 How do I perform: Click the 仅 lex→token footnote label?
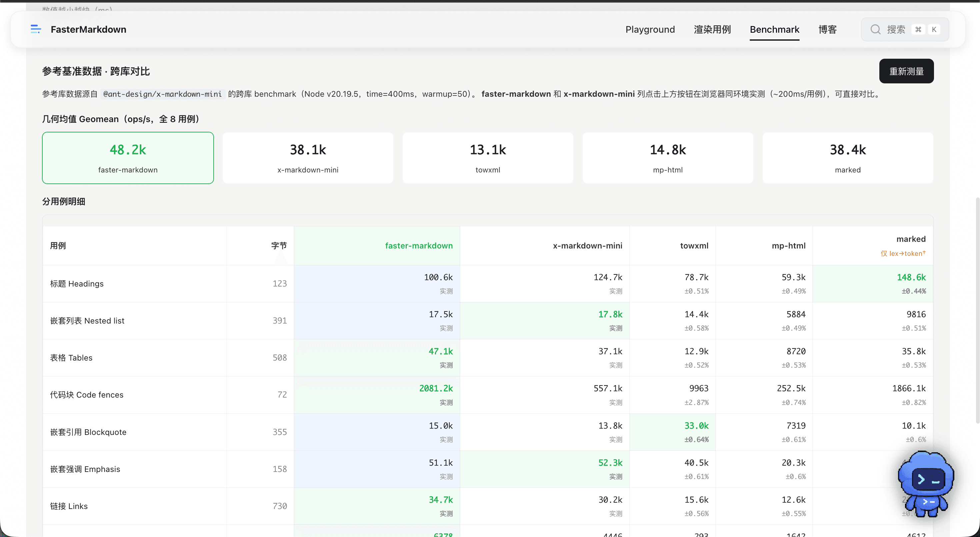click(903, 253)
